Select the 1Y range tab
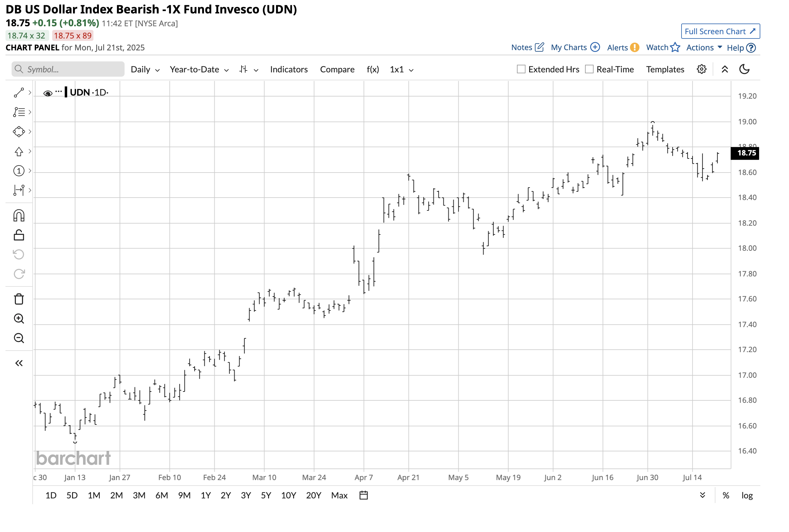The image size is (789, 532). (205, 495)
